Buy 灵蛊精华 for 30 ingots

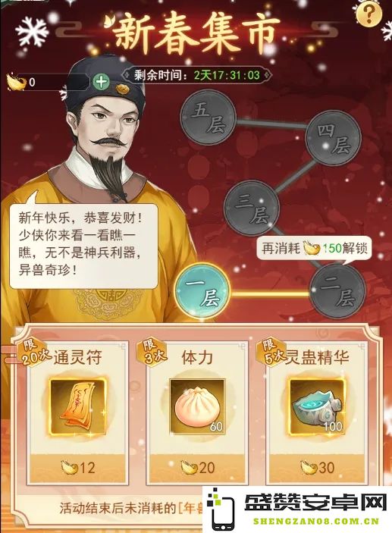point(317,468)
